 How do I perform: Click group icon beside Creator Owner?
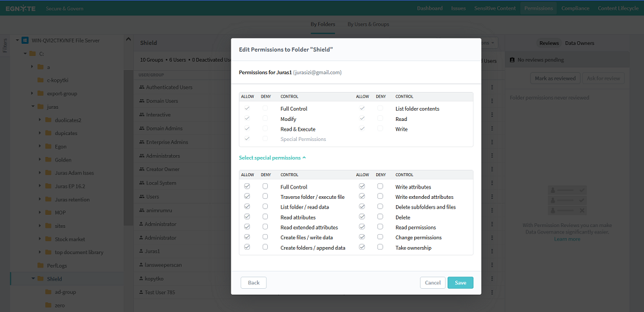(142, 169)
